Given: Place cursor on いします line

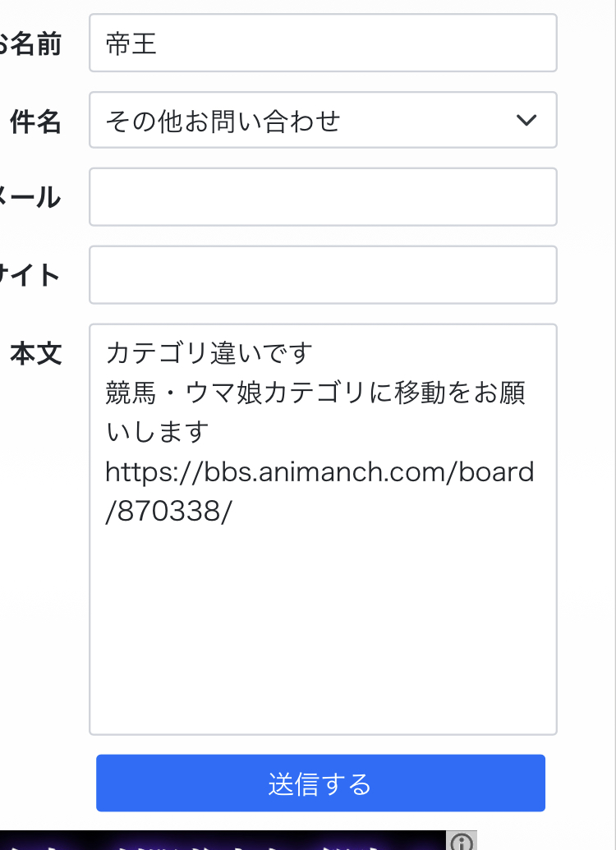Looking at the screenshot, I should click(157, 432).
